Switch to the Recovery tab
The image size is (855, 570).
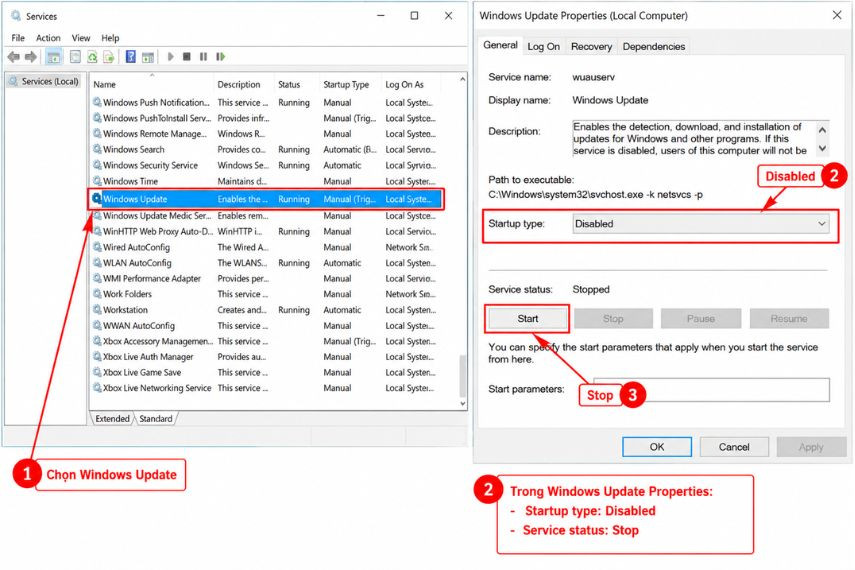591,46
